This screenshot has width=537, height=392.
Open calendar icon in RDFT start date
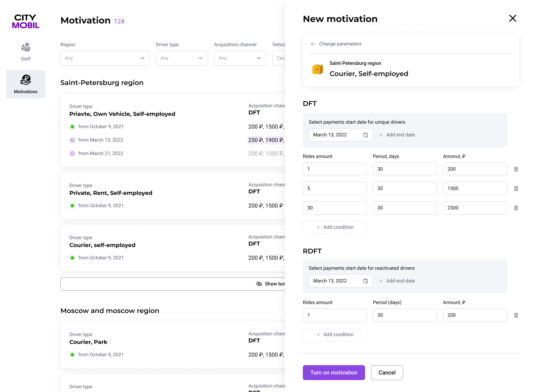365,281
